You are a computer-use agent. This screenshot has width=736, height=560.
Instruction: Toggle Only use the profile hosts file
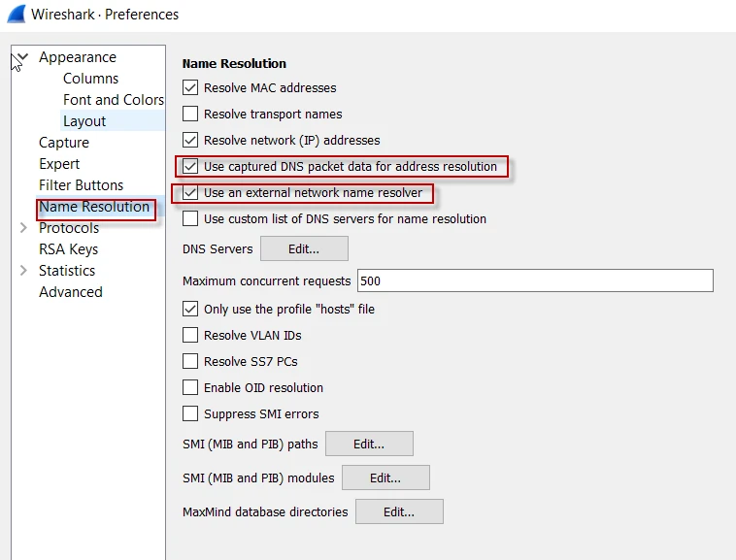tap(190, 310)
